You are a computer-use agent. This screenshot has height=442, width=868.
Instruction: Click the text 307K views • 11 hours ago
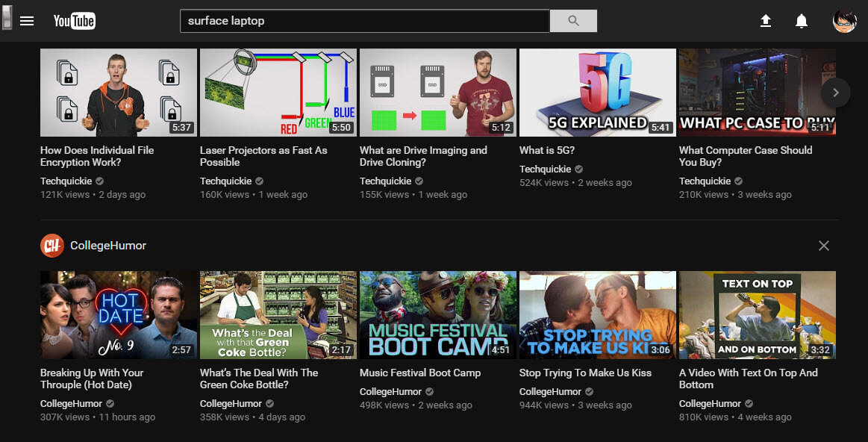(98, 417)
